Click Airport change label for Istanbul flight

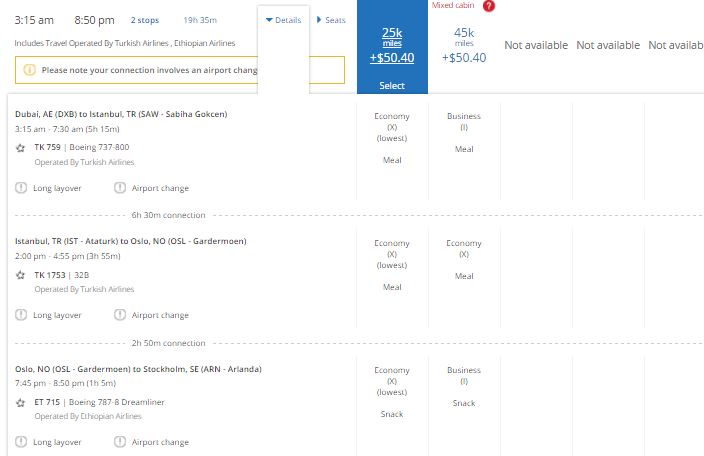click(x=160, y=315)
